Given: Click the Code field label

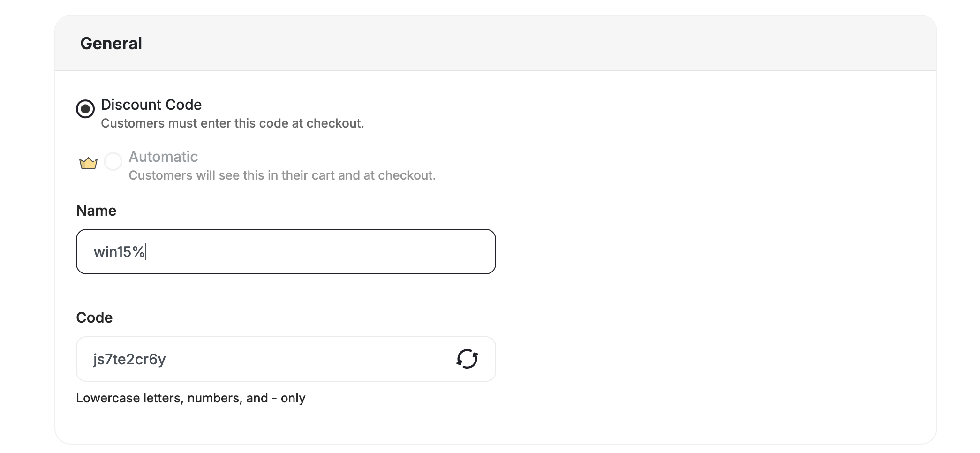Looking at the screenshot, I should pyautogui.click(x=94, y=317).
